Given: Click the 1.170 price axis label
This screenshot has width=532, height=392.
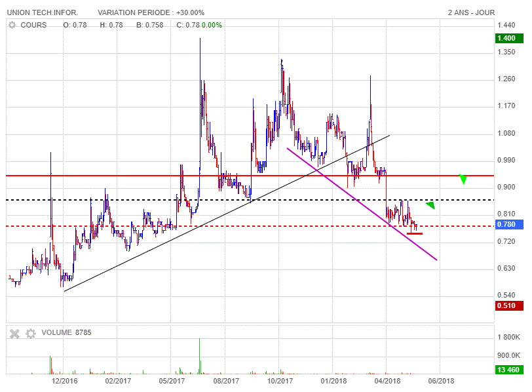Looking at the screenshot, I should point(506,106).
